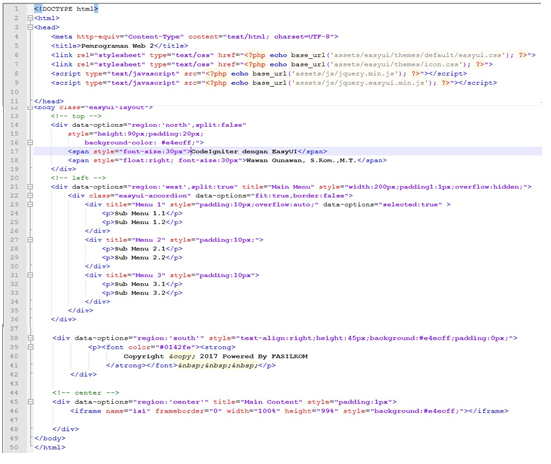Viewport: 551px width, 464px height.
Task: Click the title Main Menu attribute on line 21
Action: tap(278, 187)
